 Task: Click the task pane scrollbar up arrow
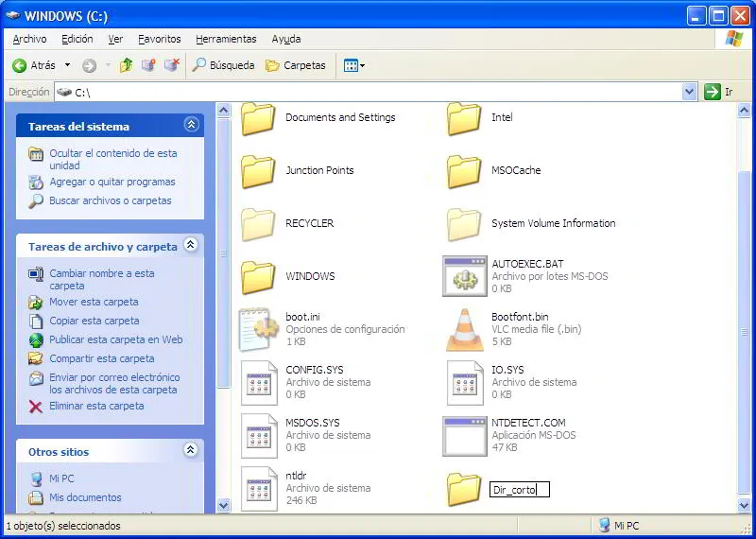point(223,111)
